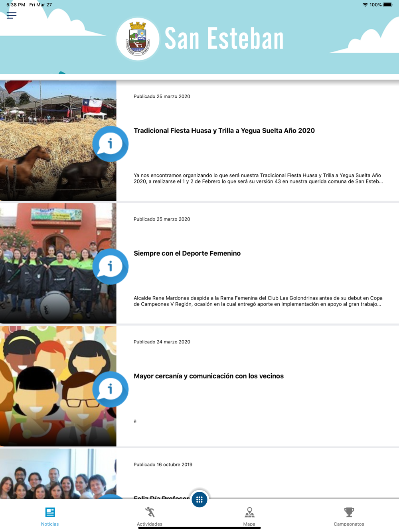Tap info bubble on Mayor cercanía article
The image size is (399, 532).
tap(111, 389)
